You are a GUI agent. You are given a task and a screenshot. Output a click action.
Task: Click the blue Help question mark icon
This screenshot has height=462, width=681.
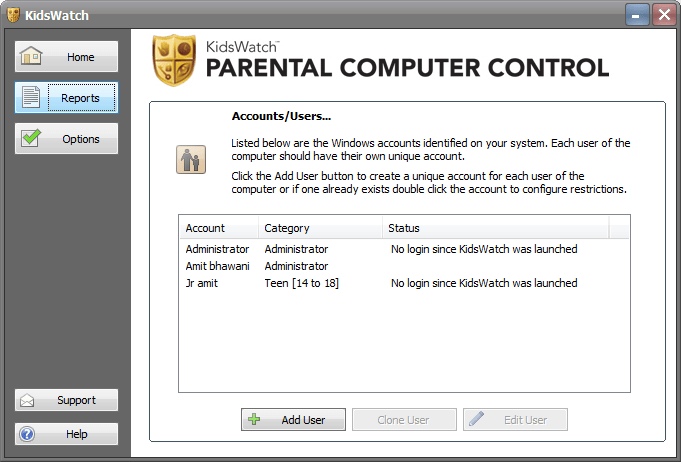(x=27, y=434)
